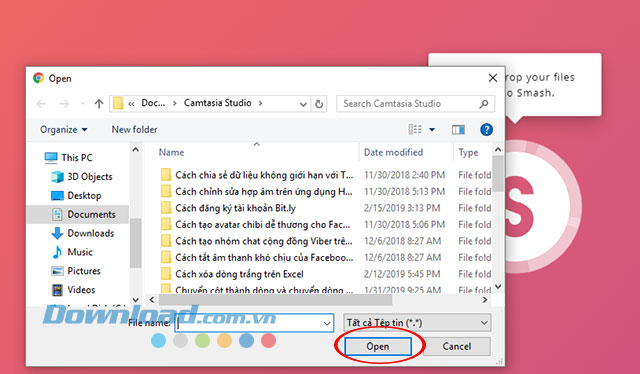Click the Cancel button
The height and width of the screenshot is (374, 640).
(x=456, y=346)
